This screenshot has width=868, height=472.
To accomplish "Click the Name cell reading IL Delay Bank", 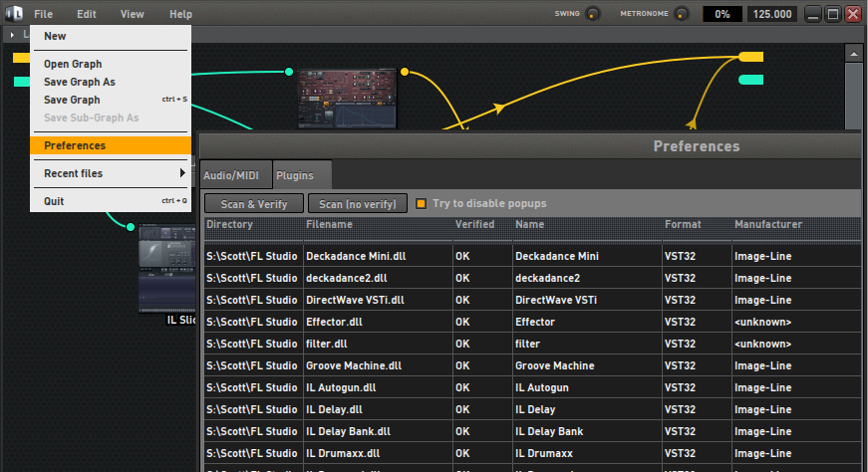I will [587, 431].
